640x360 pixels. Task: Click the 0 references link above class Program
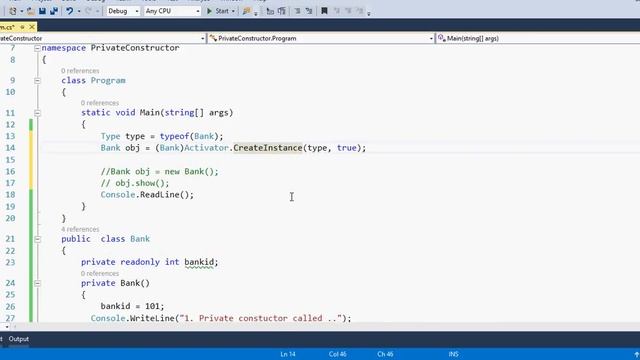point(80,71)
